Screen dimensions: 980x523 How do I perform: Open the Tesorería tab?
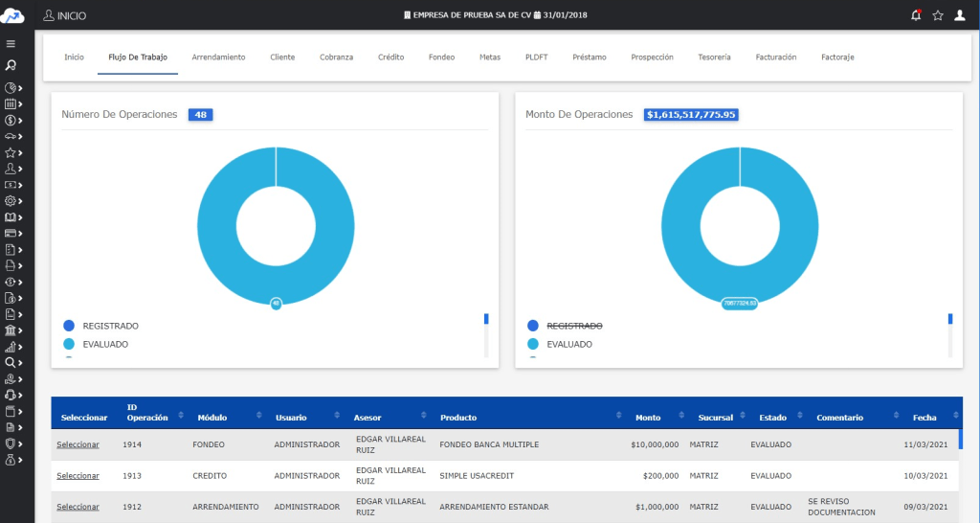[x=714, y=57]
